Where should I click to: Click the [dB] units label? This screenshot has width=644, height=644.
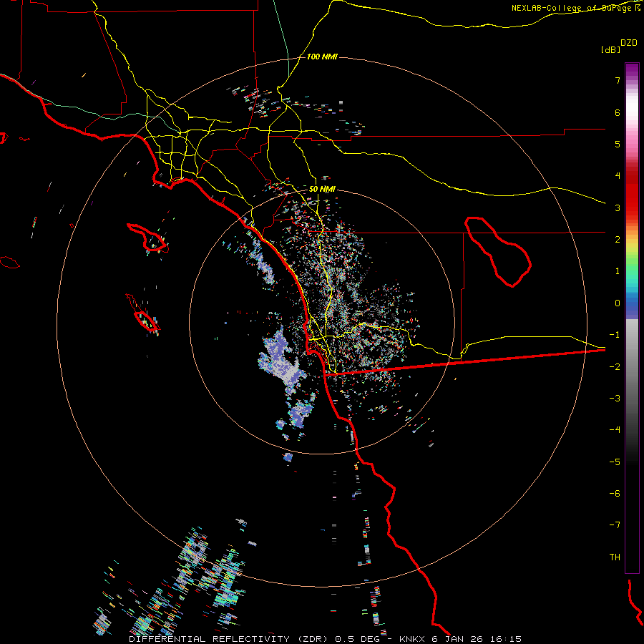(610, 49)
